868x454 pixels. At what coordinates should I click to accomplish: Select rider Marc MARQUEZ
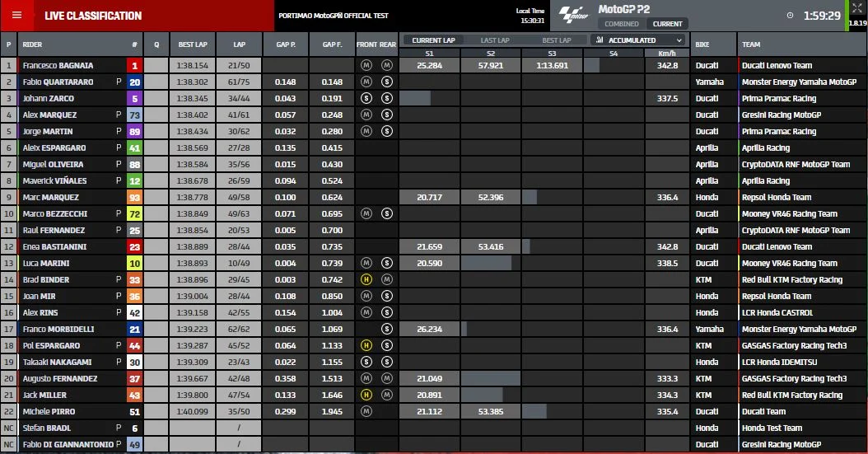50,197
